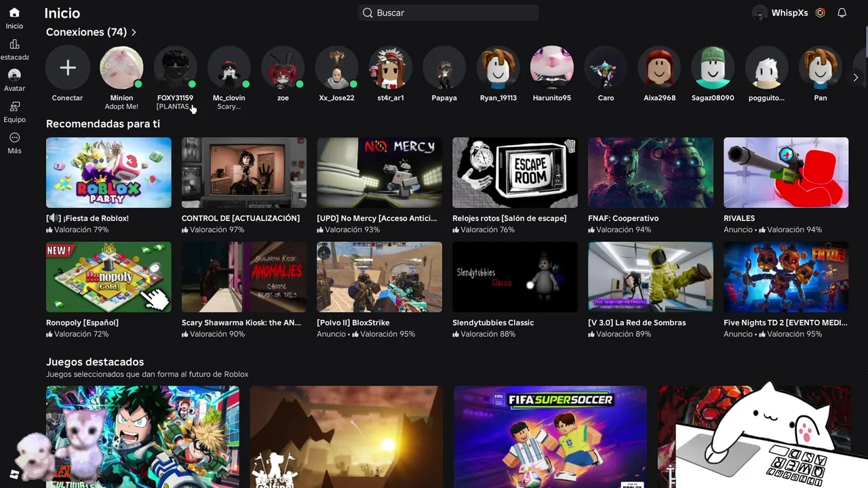868x488 pixels.
Task: Open BloxStrike game thumbnail
Action: tap(380, 277)
